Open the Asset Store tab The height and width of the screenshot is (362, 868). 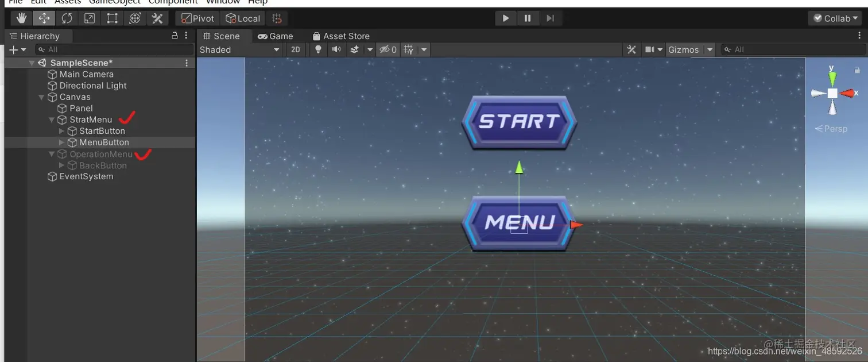341,36
